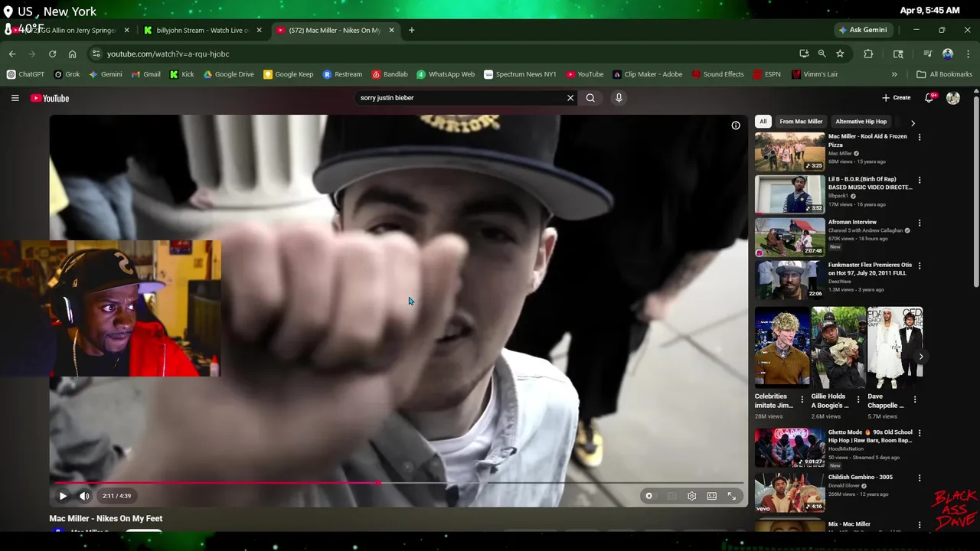
Task: Select the Alternative Hip Hop chip
Action: point(861,122)
